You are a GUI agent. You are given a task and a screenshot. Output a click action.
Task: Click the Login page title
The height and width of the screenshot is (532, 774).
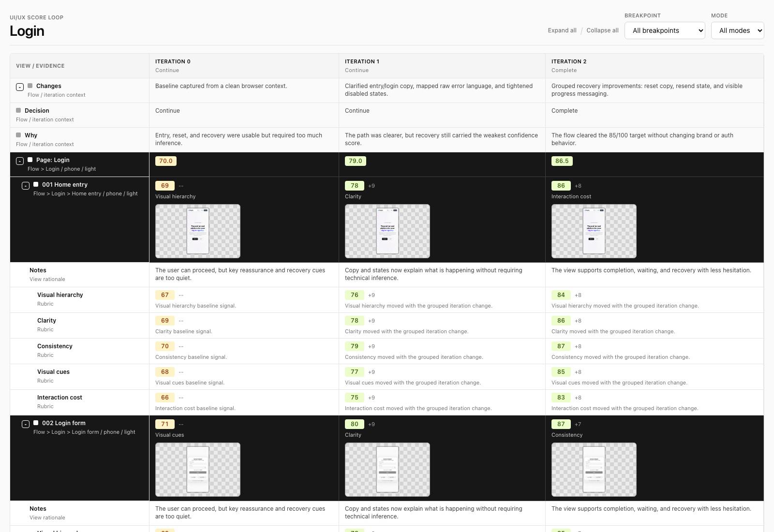(x=27, y=31)
